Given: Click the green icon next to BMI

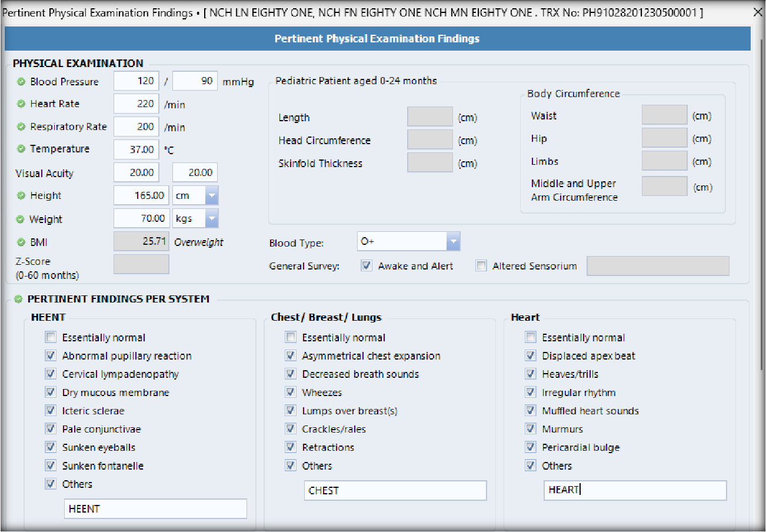Looking at the screenshot, I should point(21,242).
